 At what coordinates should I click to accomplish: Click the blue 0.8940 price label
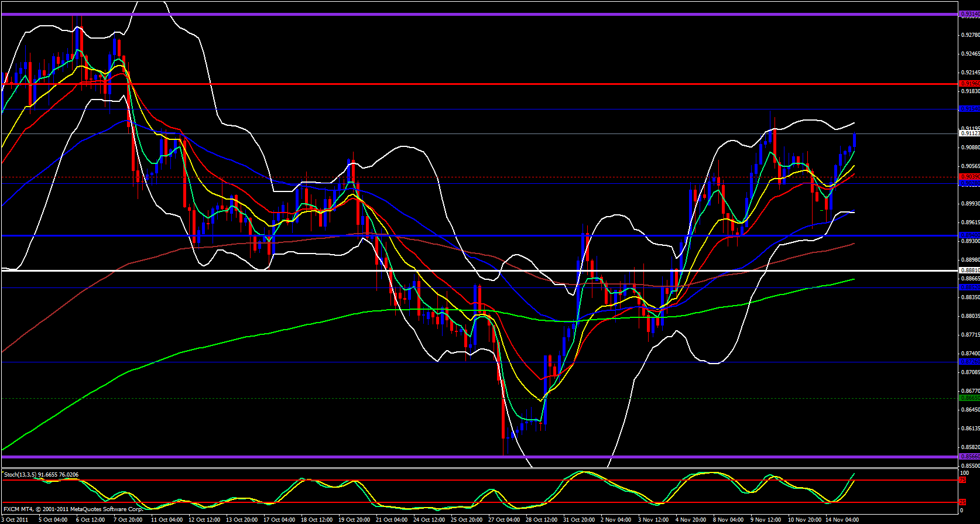(x=969, y=235)
